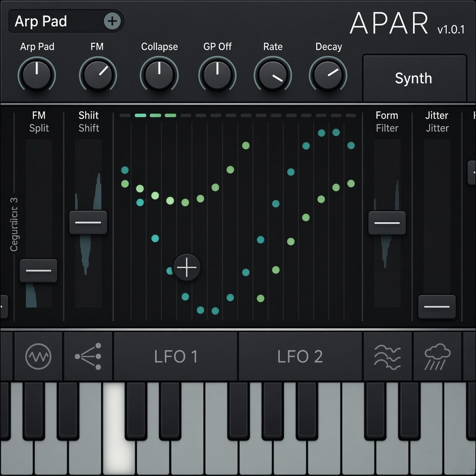Switch to the LFO 2 tab
Viewport: 476px width, 476px height.
300,356
